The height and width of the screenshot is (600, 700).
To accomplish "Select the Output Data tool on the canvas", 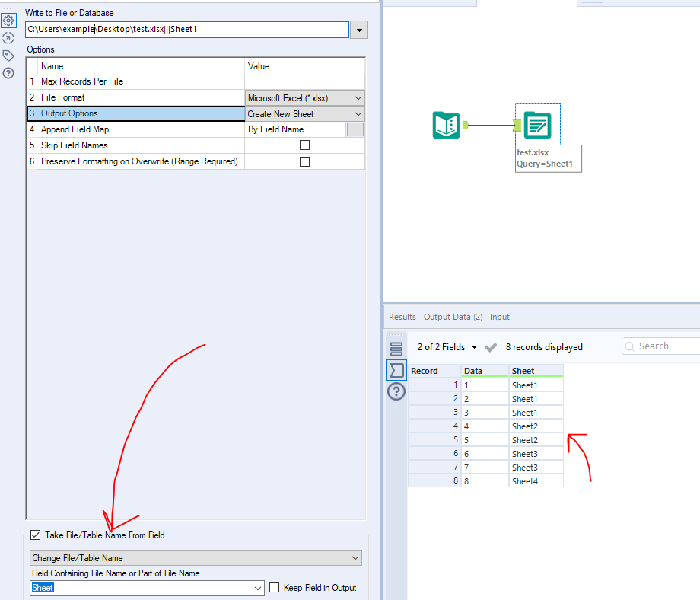I will pos(538,124).
